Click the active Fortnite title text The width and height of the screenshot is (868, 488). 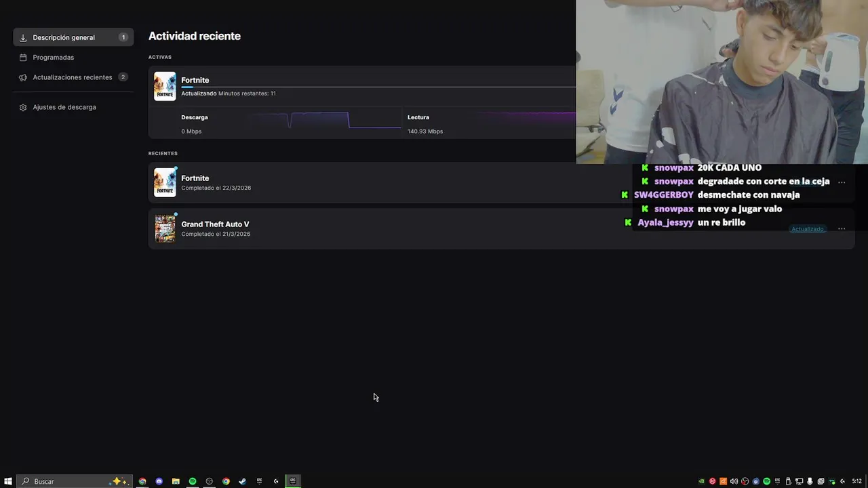(x=195, y=80)
